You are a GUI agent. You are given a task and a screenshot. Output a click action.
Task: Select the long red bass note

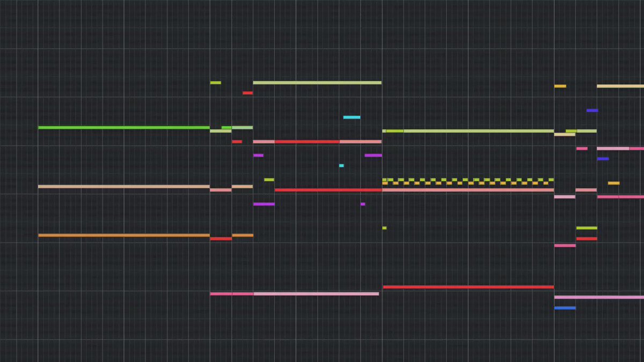(x=468, y=287)
